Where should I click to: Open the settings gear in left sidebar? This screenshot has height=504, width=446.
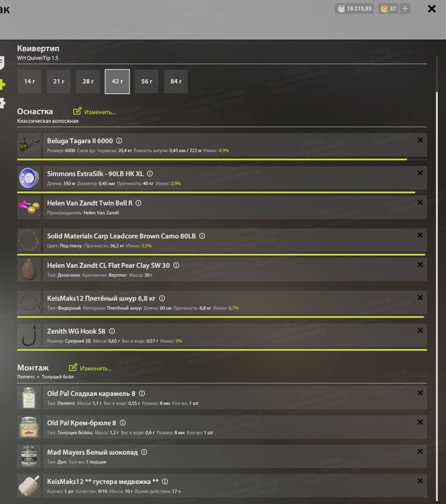tap(2, 104)
